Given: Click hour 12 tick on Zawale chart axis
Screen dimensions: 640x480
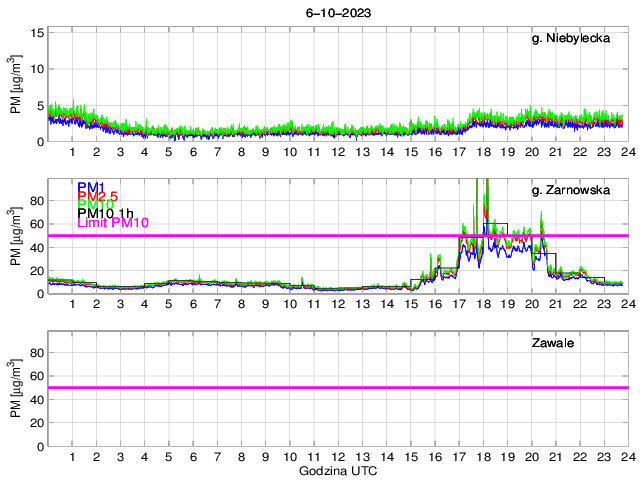Looking at the screenshot, I should point(338,457).
